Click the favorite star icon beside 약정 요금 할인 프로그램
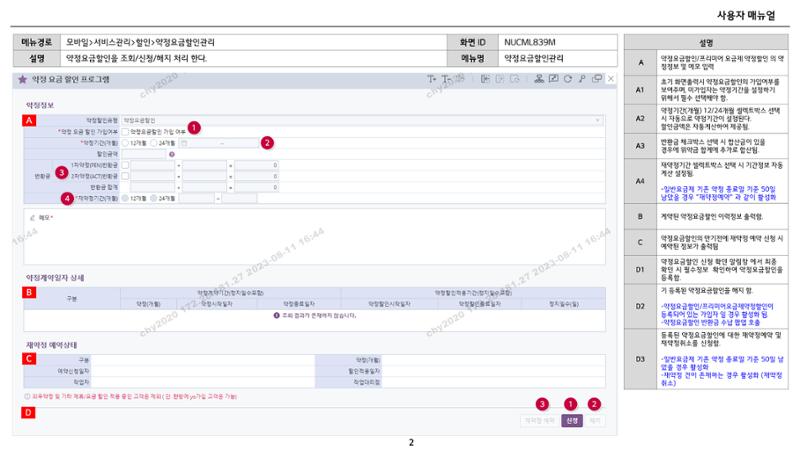800x450 pixels. (22, 79)
